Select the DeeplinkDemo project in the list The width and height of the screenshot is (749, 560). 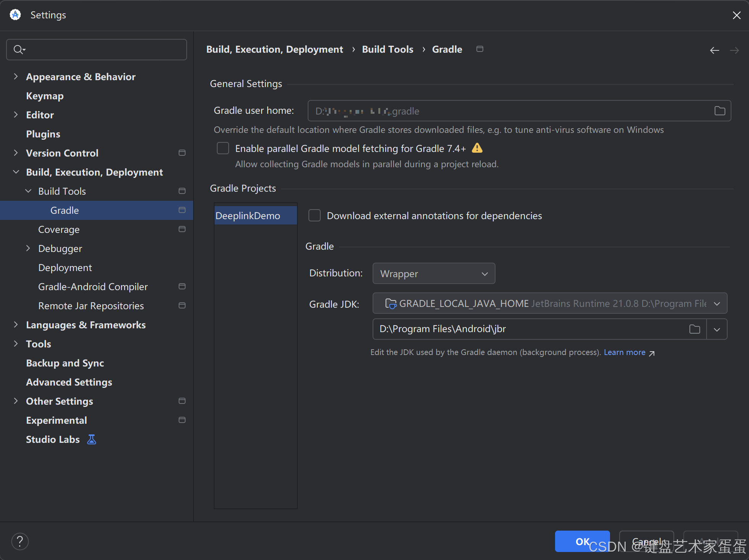(x=255, y=216)
